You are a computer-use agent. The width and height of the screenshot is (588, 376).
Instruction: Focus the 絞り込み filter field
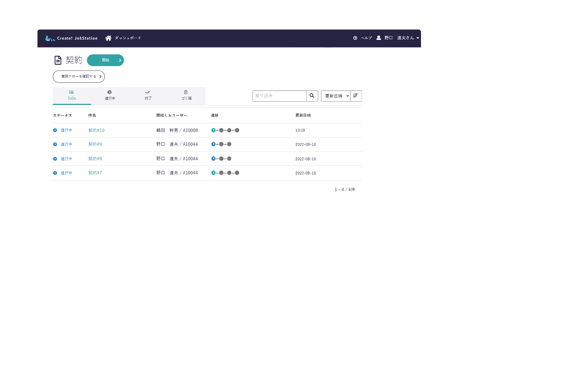(280, 96)
